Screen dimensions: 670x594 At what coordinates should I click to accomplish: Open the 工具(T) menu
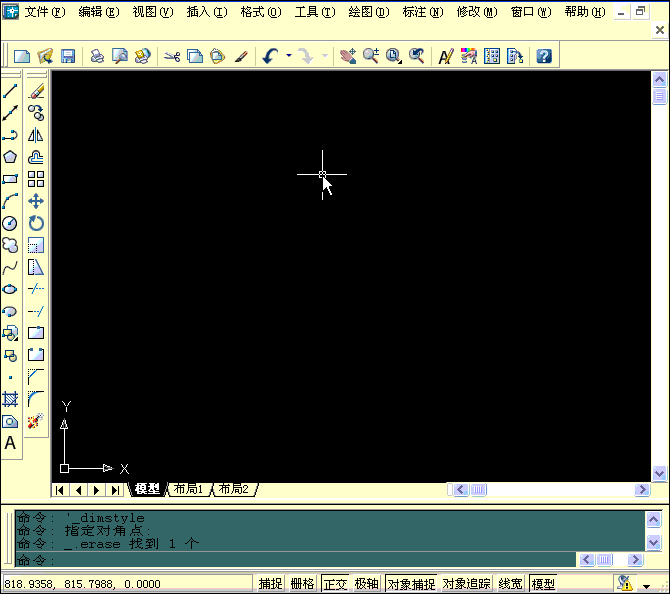tap(315, 12)
